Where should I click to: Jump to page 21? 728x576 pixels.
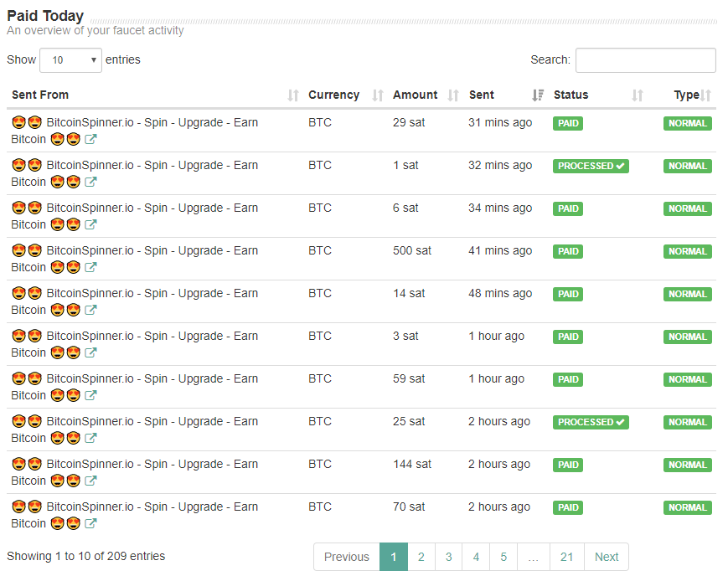pyautogui.click(x=567, y=557)
